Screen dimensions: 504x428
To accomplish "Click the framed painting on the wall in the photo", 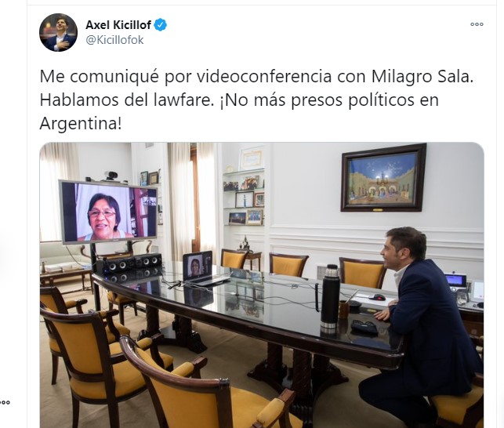I will point(383,178).
